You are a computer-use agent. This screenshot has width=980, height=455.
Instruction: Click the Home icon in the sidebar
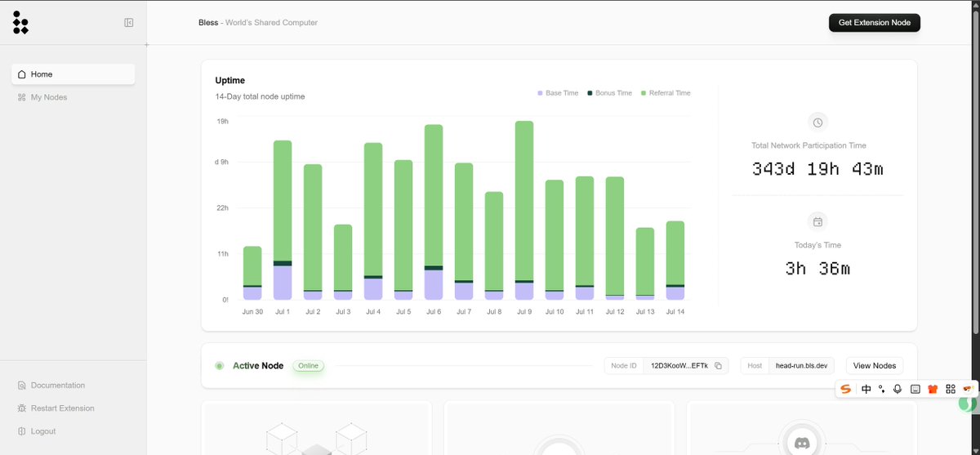click(22, 74)
